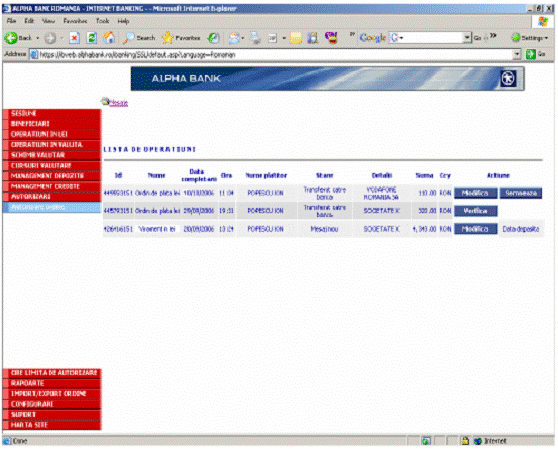
Task: Open the Tools menu
Action: click(x=102, y=21)
